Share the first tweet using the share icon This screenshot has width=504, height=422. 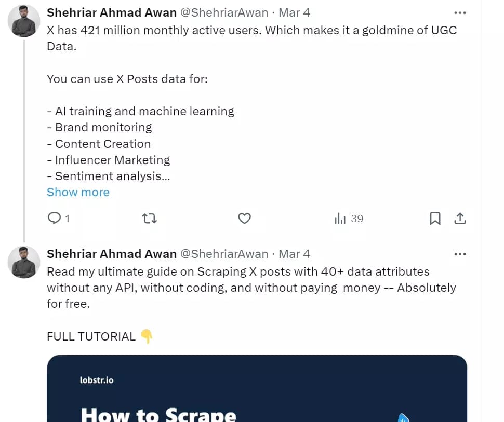pos(460,219)
